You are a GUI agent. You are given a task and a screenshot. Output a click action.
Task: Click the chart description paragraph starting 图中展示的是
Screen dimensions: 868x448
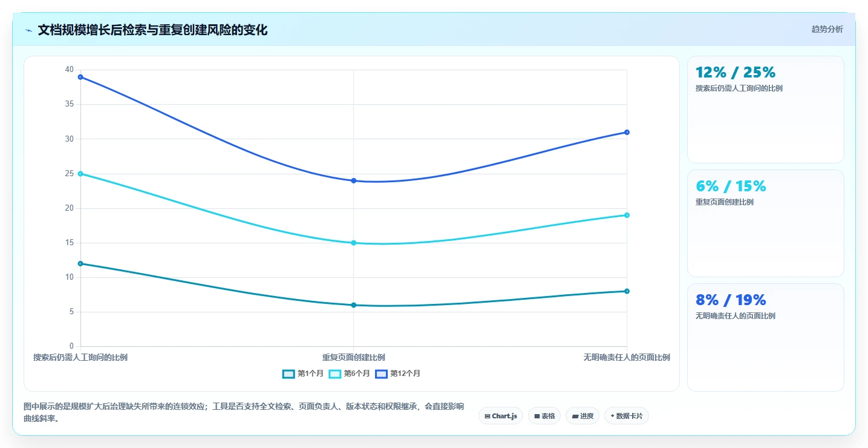tap(244, 412)
